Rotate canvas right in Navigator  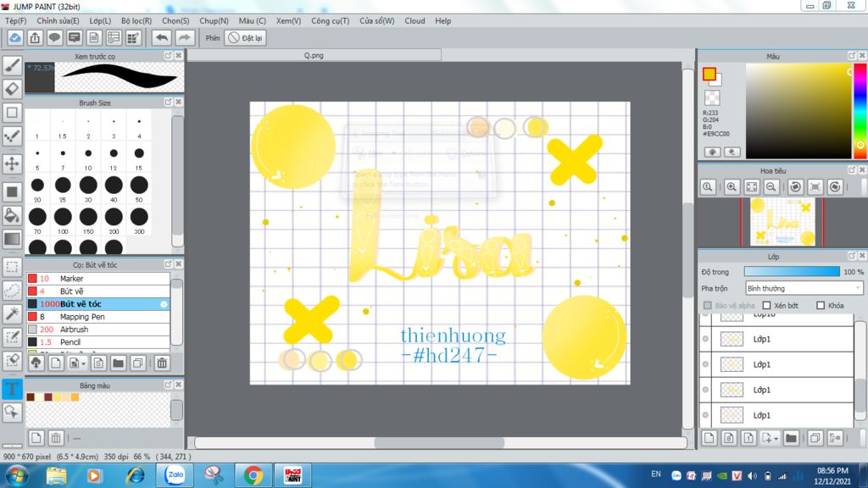pyautogui.click(x=835, y=187)
